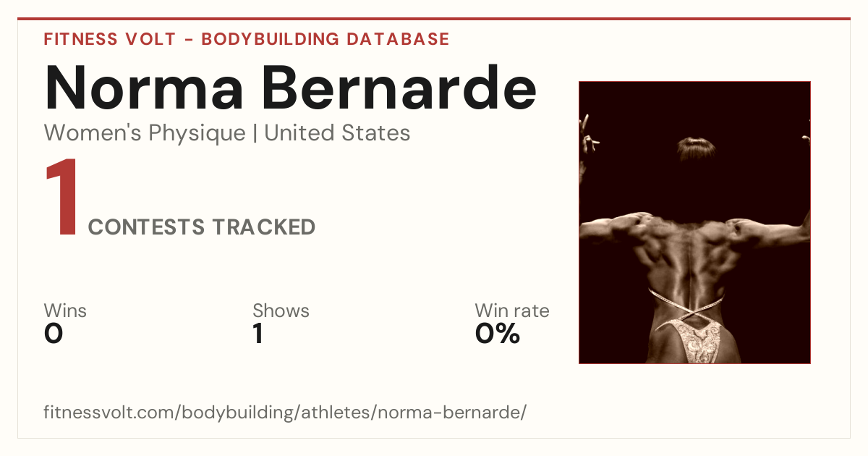Click the crossed bikini straps in the photo
The image size is (868, 456).
pyautogui.click(x=686, y=303)
